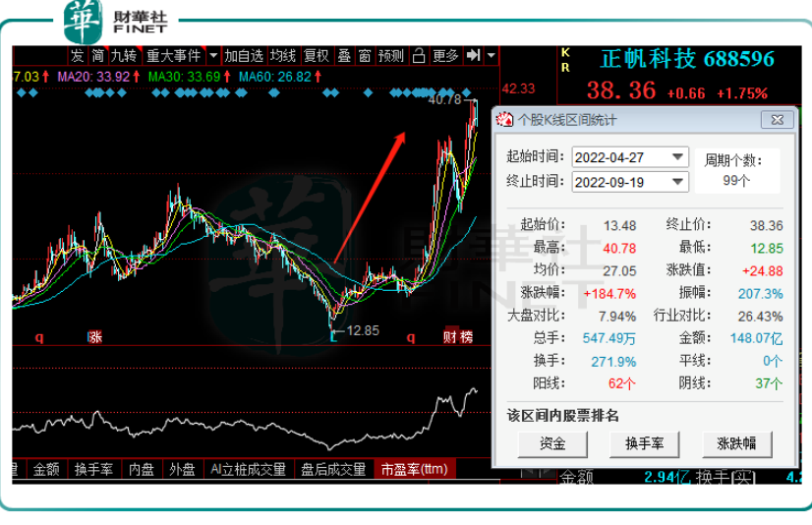Click the stock title 正帆科技 688596

[687, 59]
